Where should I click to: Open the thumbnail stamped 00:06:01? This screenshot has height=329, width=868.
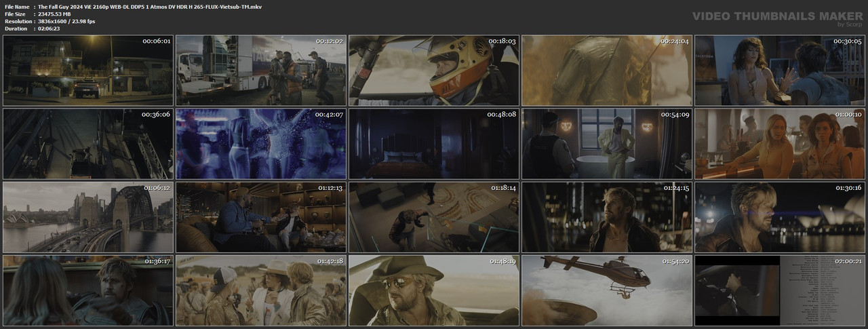(87, 71)
